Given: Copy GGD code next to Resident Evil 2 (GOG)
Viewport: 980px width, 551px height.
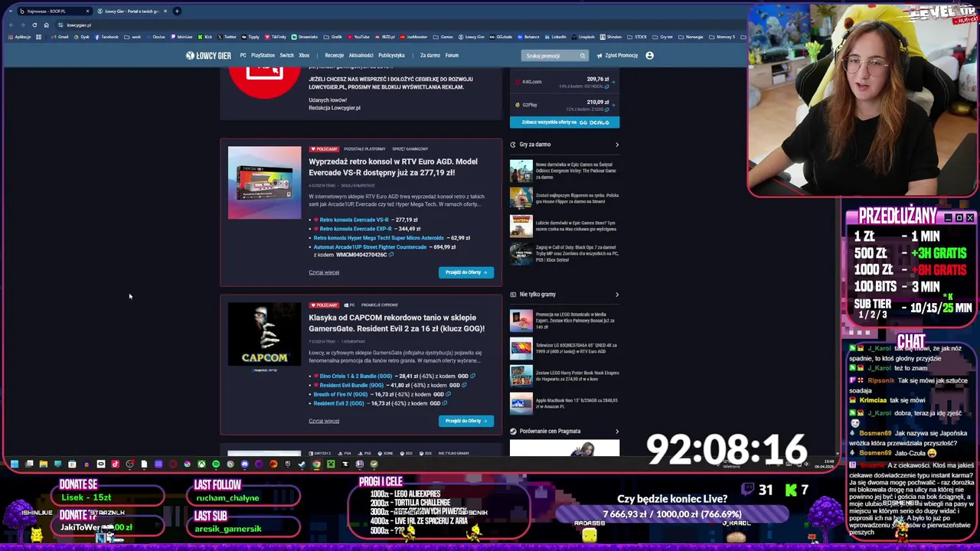Looking at the screenshot, I should pyautogui.click(x=445, y=403).
